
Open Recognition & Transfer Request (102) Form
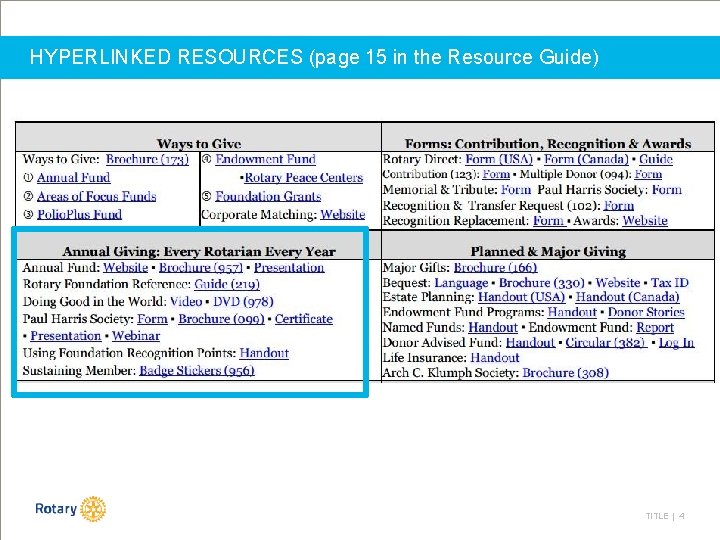click(x=619, y=205)
